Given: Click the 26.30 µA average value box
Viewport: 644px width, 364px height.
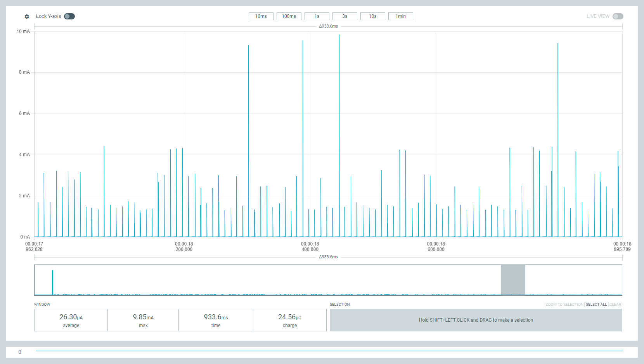Looking at the screenshot, I should [x=71, y=320].
